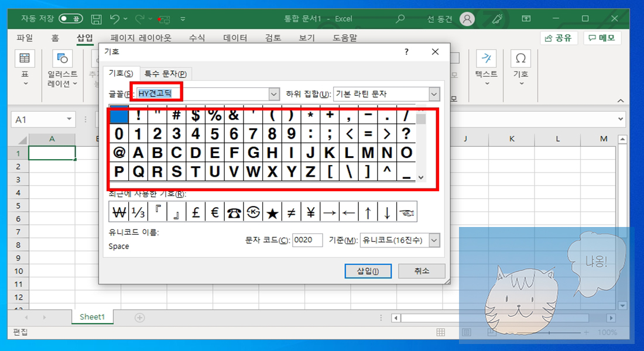Pick recent ⅓ fraction symbol
The image size is (644, 351).
138,212
